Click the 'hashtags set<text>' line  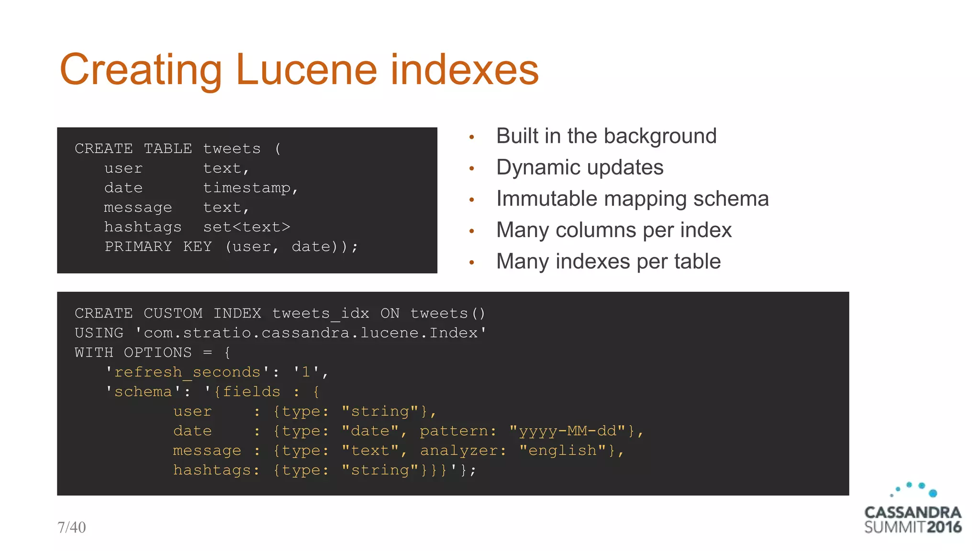click(197, 227)
